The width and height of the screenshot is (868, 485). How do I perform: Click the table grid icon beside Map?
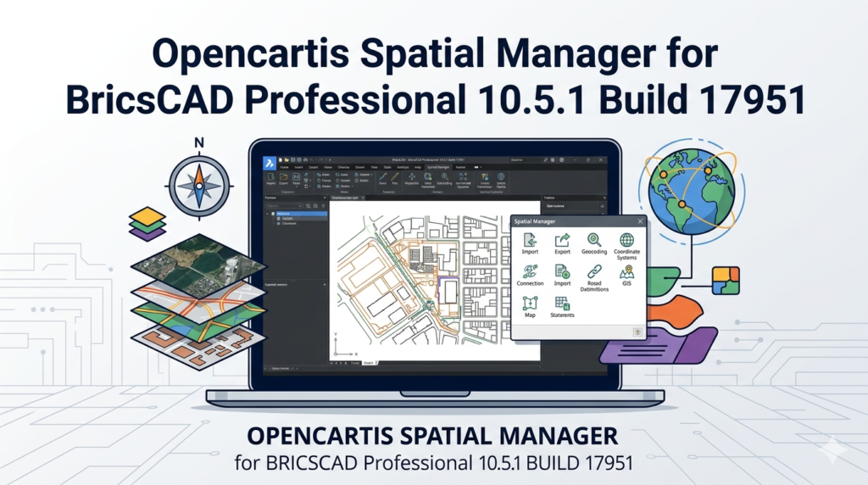pos(562,304)
